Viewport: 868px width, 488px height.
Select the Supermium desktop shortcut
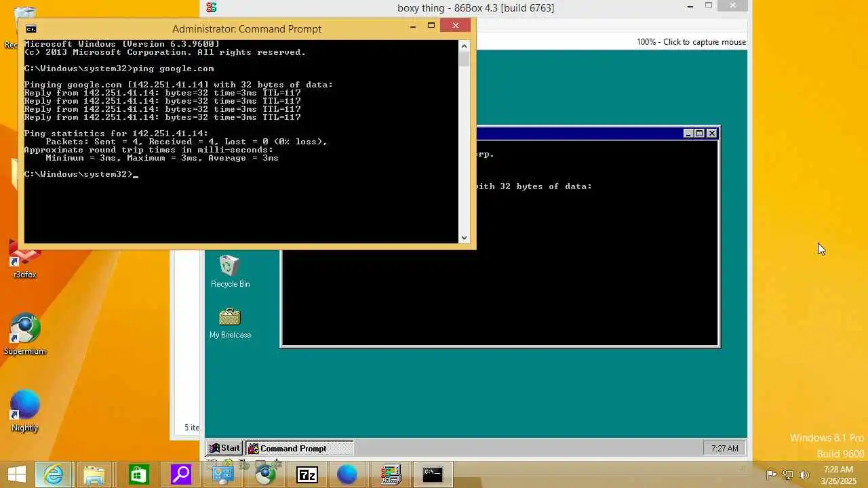pos(25,335)
